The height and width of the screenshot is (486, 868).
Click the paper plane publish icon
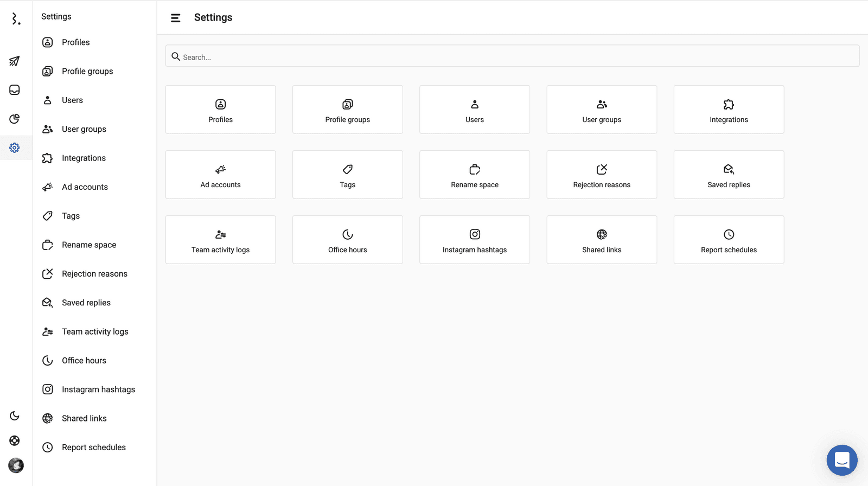[15, 61]
